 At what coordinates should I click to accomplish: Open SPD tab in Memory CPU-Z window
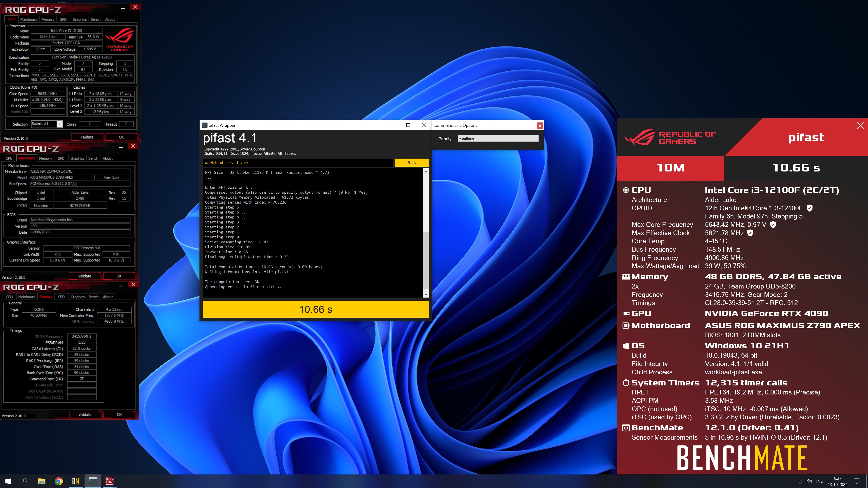[x=61, y=297]
